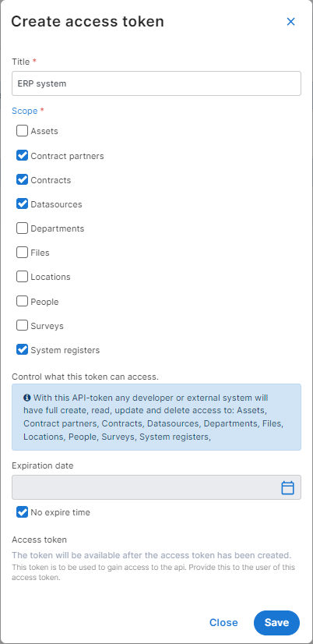The image size is (313, 644).
Task: Check the Locations scope option
Action: pos(22,277)
